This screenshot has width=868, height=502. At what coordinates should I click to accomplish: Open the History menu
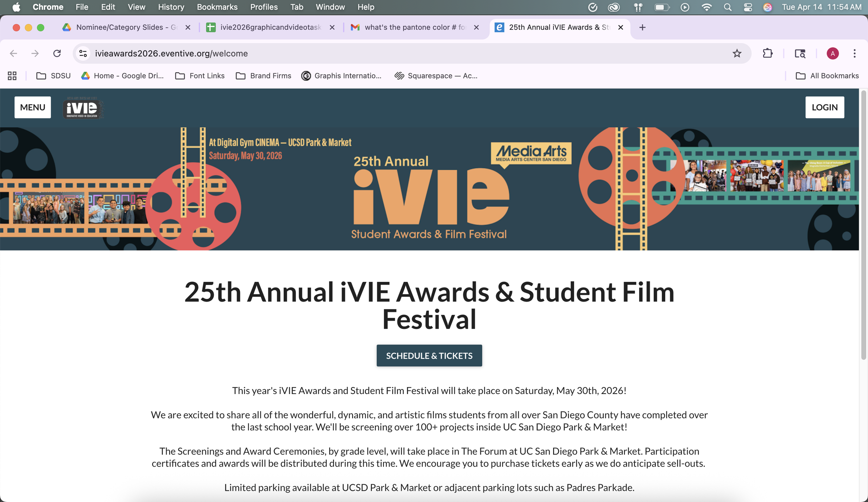171,7
